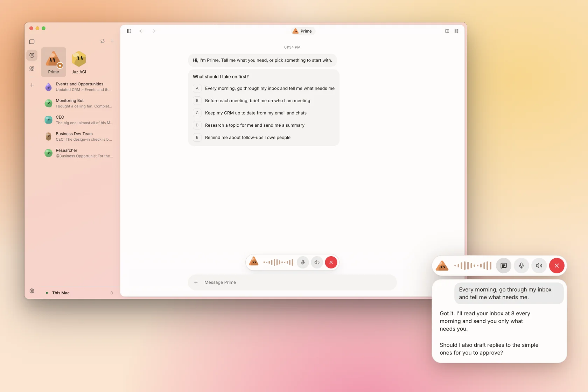Open the chats icon in the left rail
Viewport: 588px width, 392px height.
click(x=32, y=42)
